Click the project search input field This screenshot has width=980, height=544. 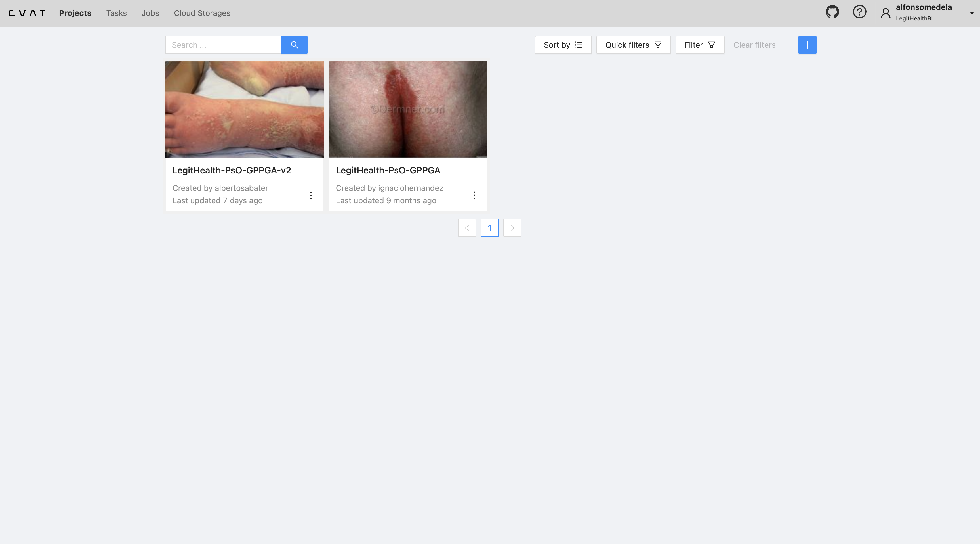coord(223,45)
